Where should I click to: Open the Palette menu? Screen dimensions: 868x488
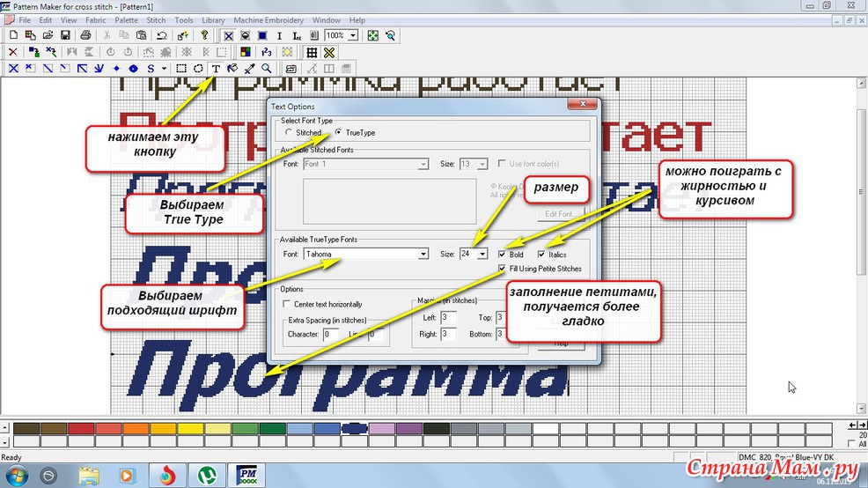pos(126,20)
